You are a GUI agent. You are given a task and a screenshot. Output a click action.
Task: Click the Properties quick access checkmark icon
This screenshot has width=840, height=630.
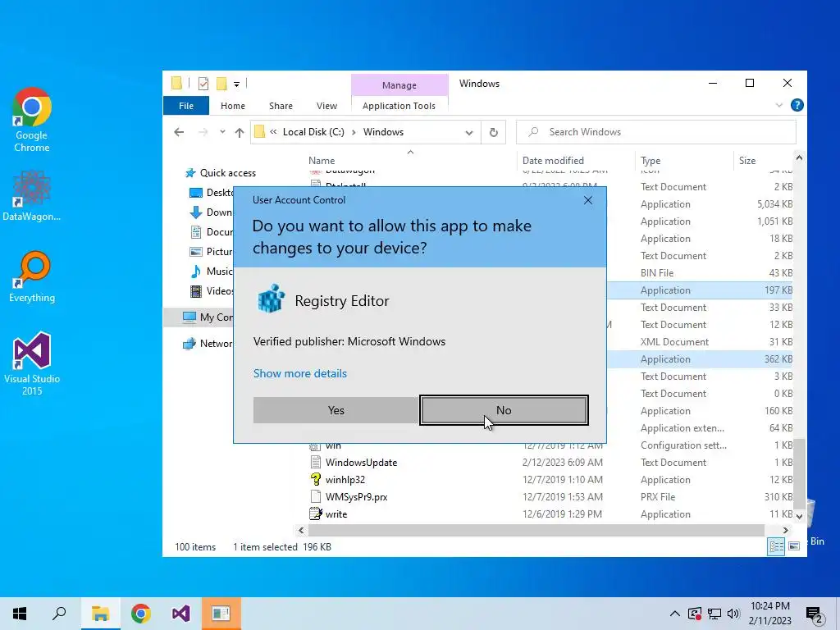tap(203, 84)
